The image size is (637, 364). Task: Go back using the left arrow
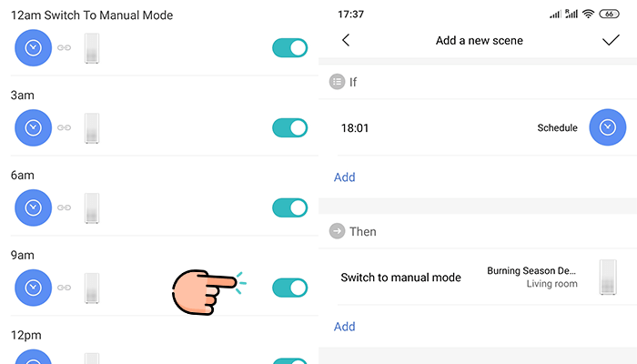click(346, 40)
